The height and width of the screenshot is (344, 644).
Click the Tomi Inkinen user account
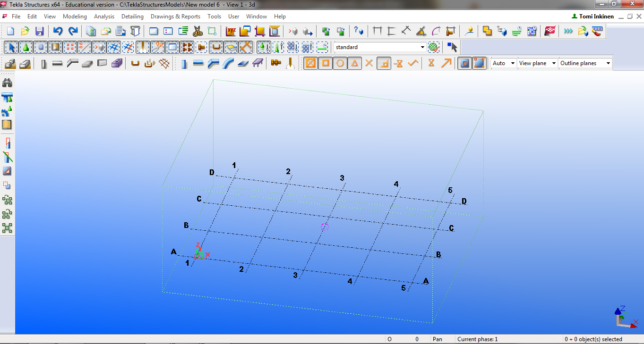click(x=592, y=17)
